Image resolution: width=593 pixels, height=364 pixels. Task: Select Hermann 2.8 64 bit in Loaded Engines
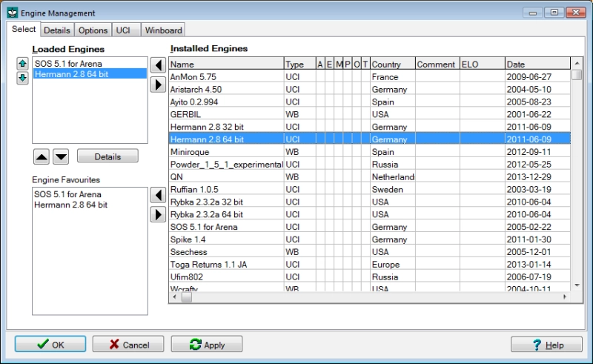(90, 74)
